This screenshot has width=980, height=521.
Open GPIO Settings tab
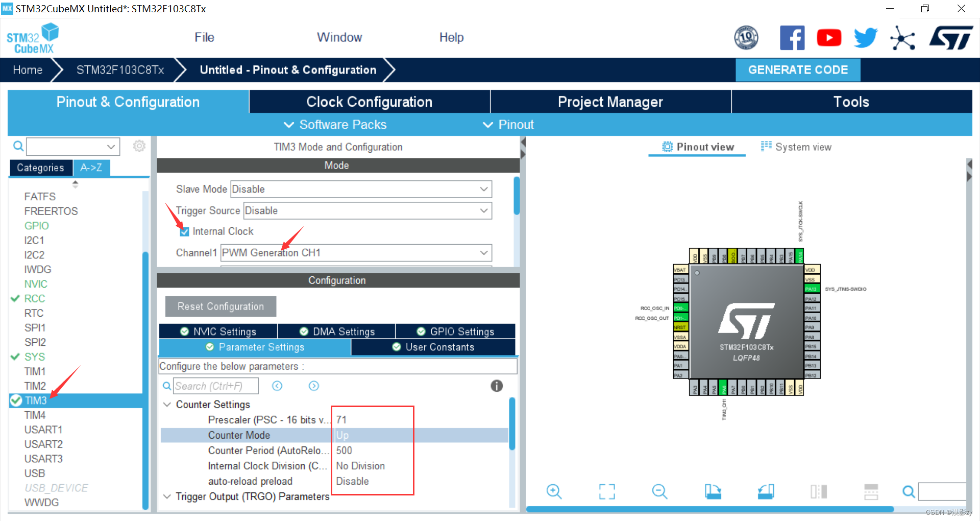[456, 331]
